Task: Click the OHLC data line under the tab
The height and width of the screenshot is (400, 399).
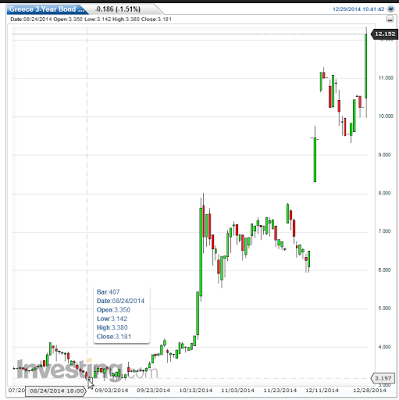Action: (x=91, y=19)
